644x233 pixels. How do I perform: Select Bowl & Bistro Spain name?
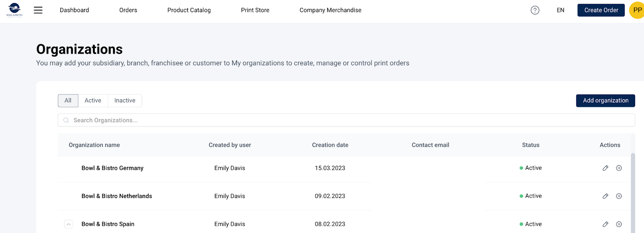tap(108, 224)
